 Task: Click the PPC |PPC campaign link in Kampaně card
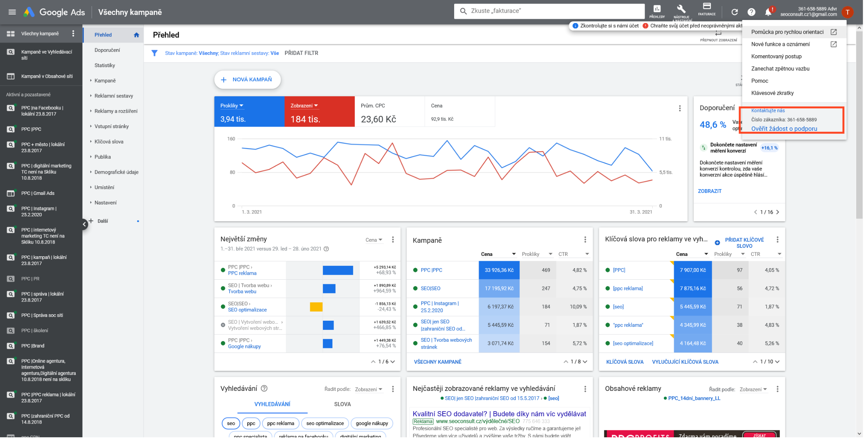(x=434, y=272)
